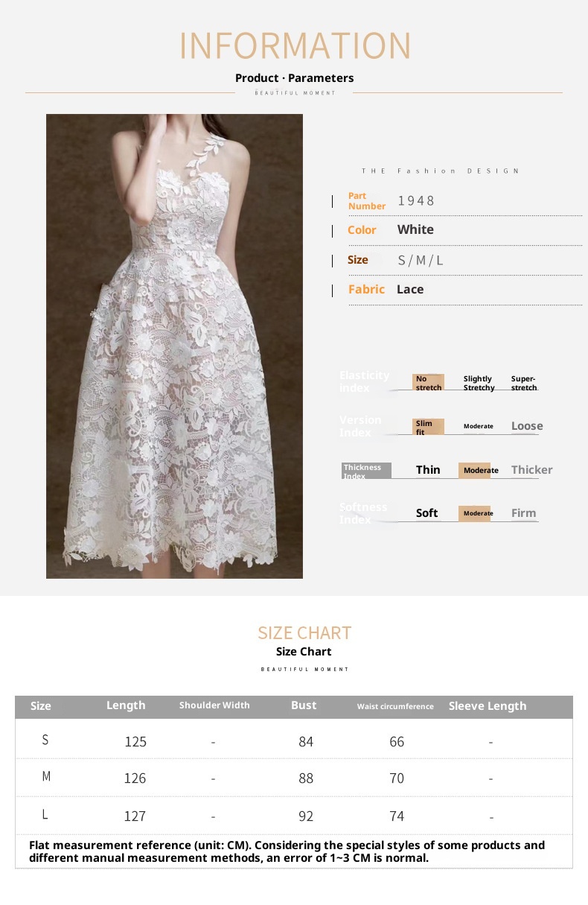Click the Length column header
Screen dimensions: 588x905
126,705
